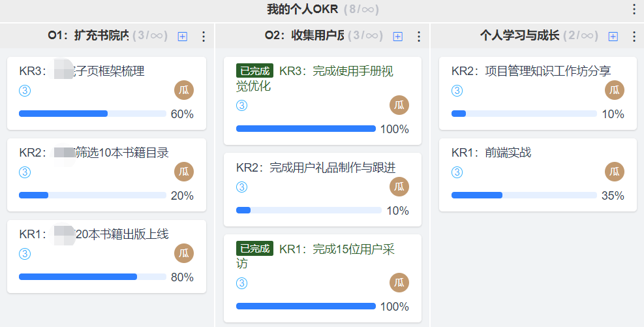Click avatar on 完成15位用户采访 card

click(x=399, y=283)
